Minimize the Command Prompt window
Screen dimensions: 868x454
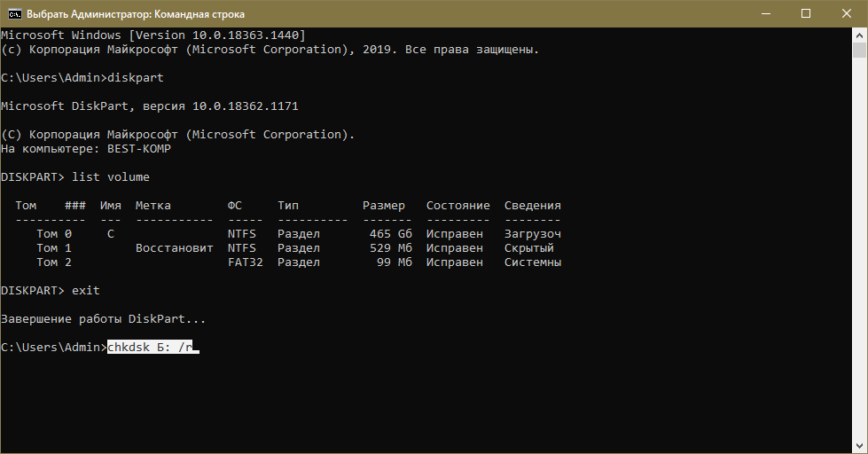tap(765, 13)
